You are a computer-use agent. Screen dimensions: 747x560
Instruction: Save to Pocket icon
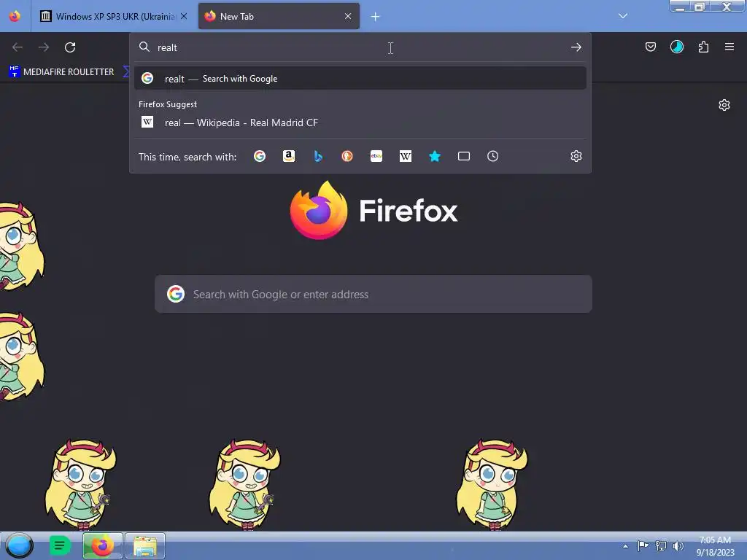pos(650,47)
